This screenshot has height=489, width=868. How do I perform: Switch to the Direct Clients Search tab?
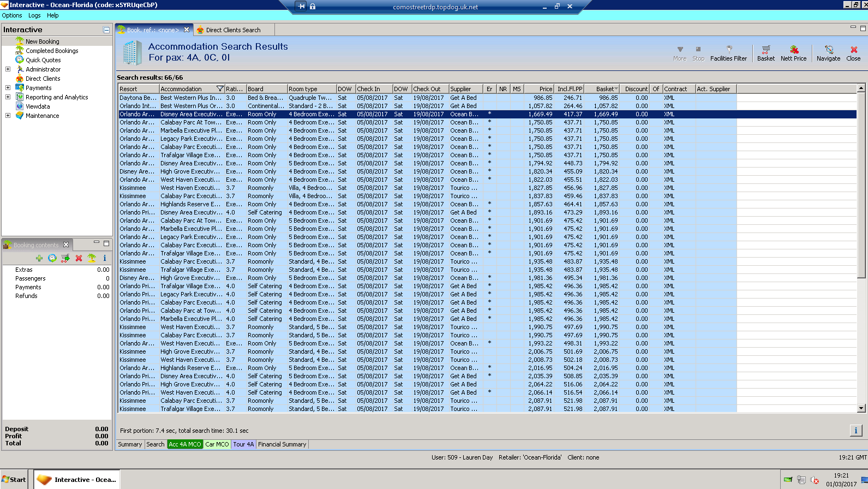[x=233, y=30]
